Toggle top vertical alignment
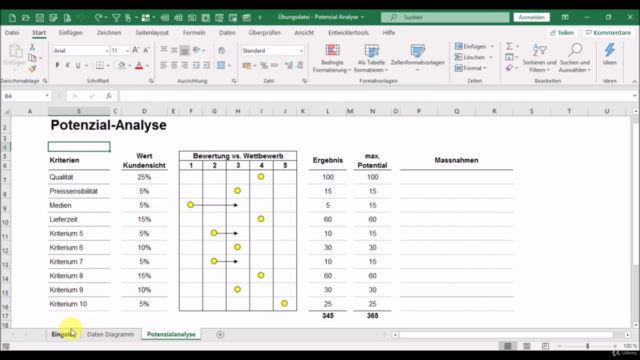The height and width of the screenshot is (360, 640). coord(164,50)
